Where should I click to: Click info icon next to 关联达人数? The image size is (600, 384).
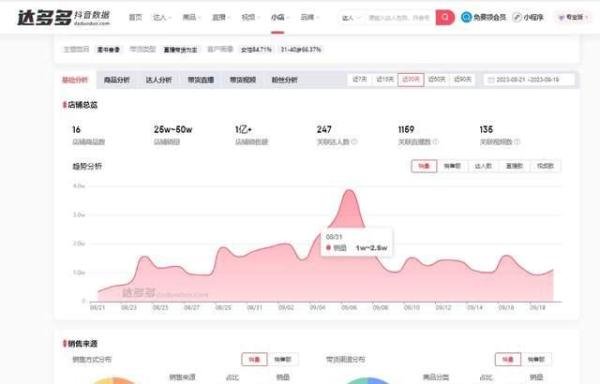coord(354,142)
